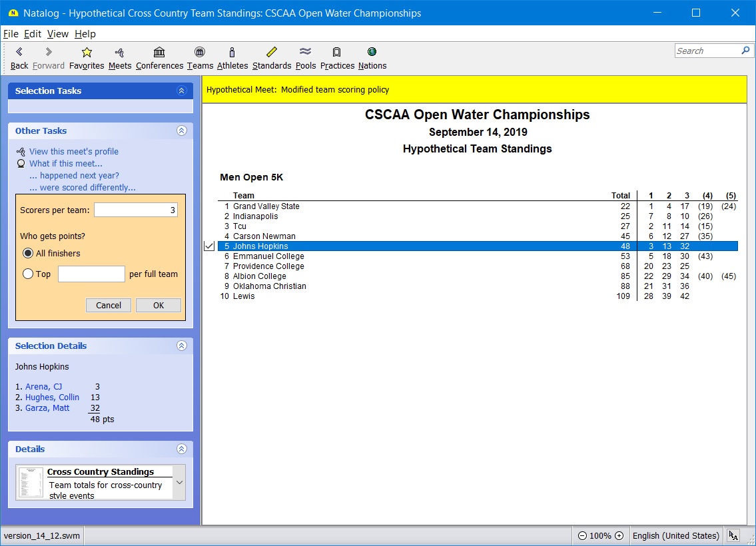Screen dimensions: 756x546
Task: Open the File menu
Action: click(x=11, y=34)
